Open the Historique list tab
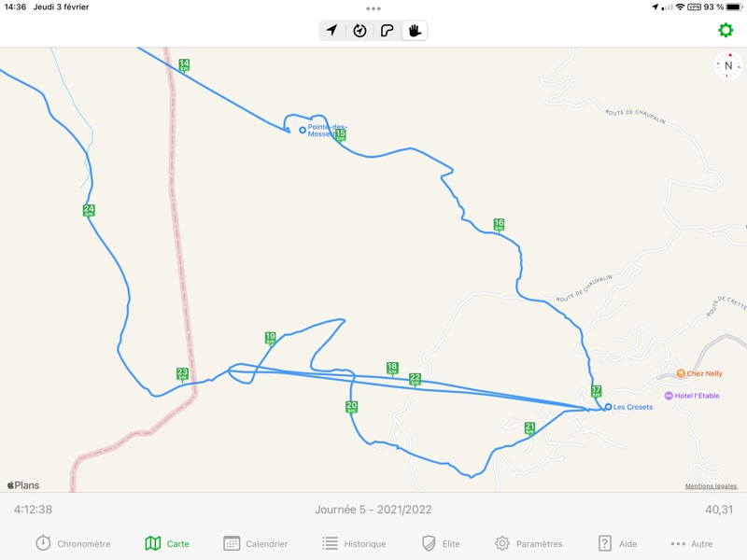 354,543
